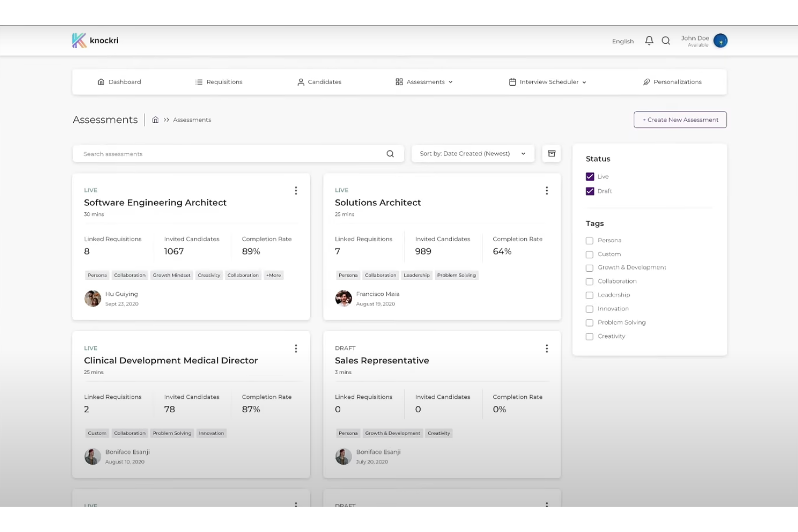Open Sort by Date Created dropdown
This screenshot has width=798, height=532.
(x=473, y=154)
